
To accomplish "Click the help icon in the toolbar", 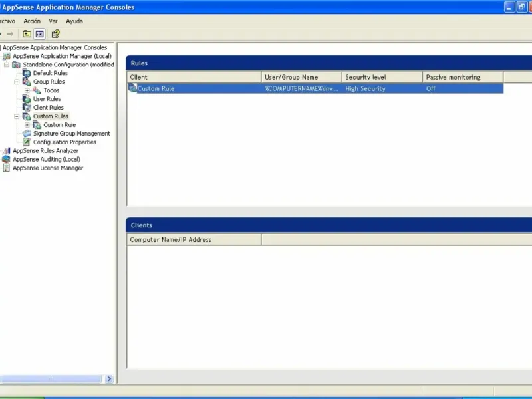I will coord(55,34).
